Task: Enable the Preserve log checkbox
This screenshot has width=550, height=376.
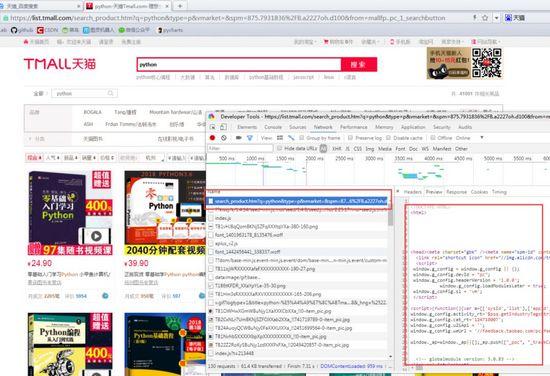Action: (350, 138)
